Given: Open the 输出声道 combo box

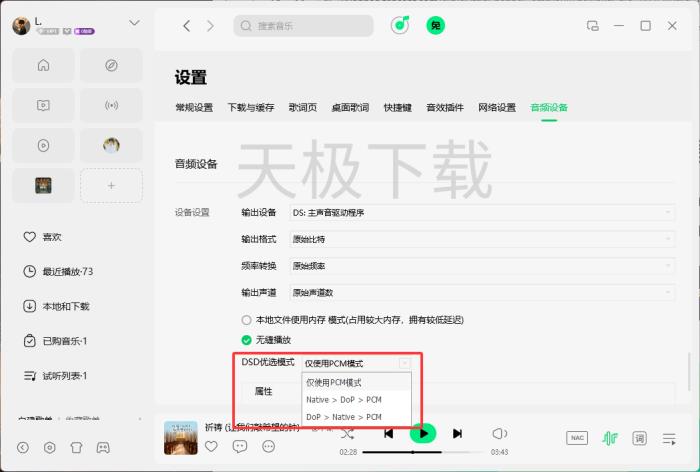Looking at the screenshot, I should coord(482,293).
